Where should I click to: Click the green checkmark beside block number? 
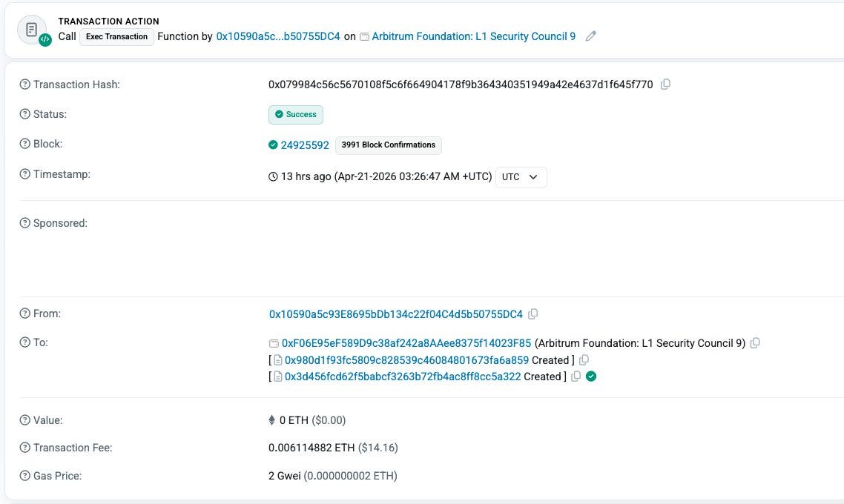point(271,145)
